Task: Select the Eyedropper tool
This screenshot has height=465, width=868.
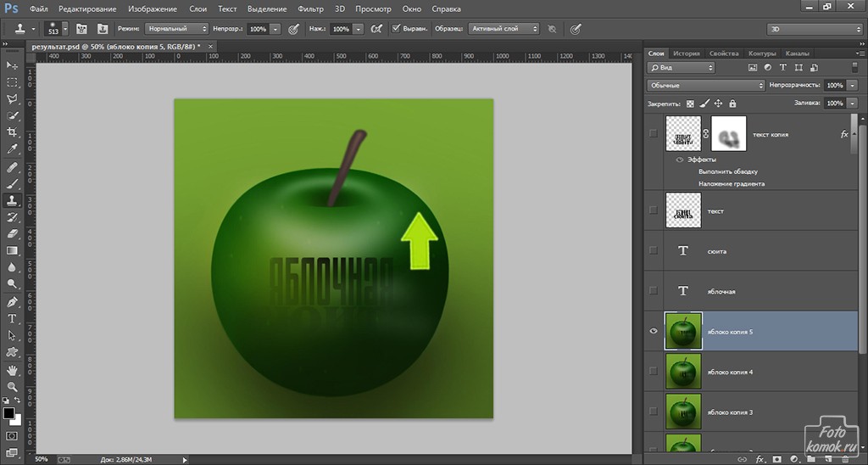Action: tap(12, 149)
